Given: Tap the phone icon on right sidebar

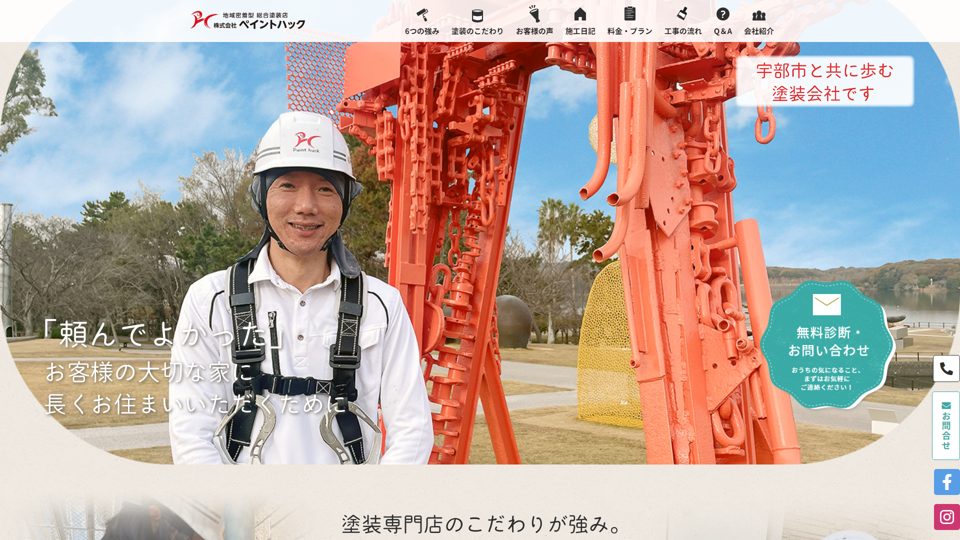Looking at the screenshot, I should (x=946, y=368).
